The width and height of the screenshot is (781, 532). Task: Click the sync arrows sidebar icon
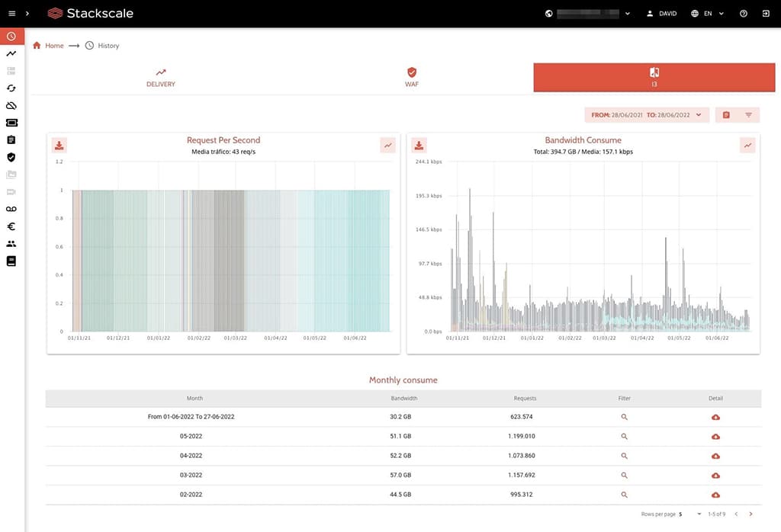tap(11, 88)
